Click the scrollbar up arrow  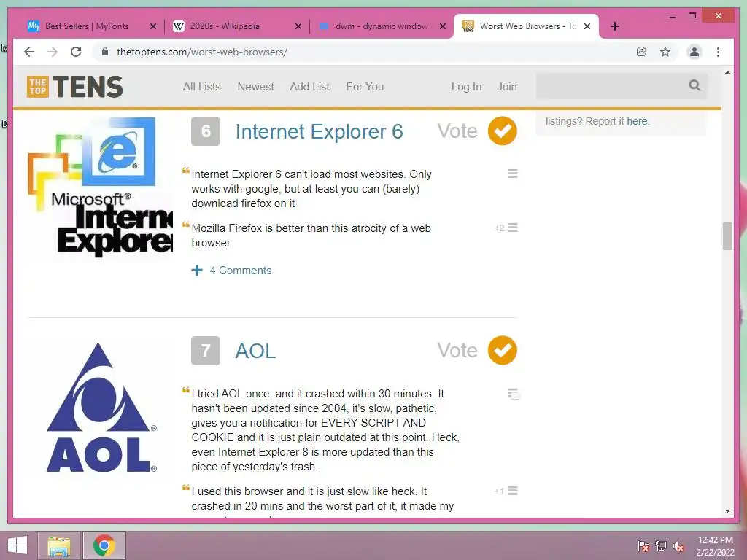click(727, 72)
